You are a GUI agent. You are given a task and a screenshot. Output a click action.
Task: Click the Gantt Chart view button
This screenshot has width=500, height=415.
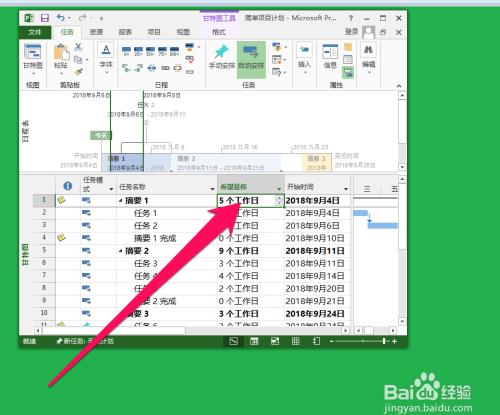click(33, 57)
